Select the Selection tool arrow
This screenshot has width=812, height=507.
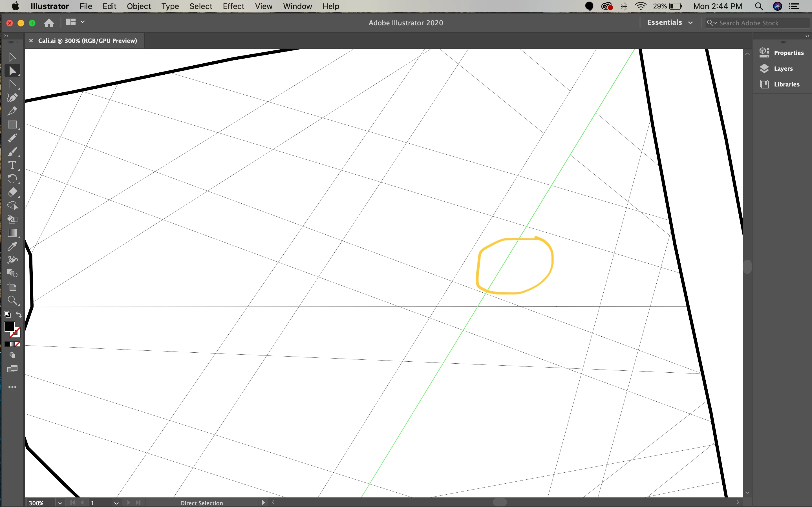[12, 57]
